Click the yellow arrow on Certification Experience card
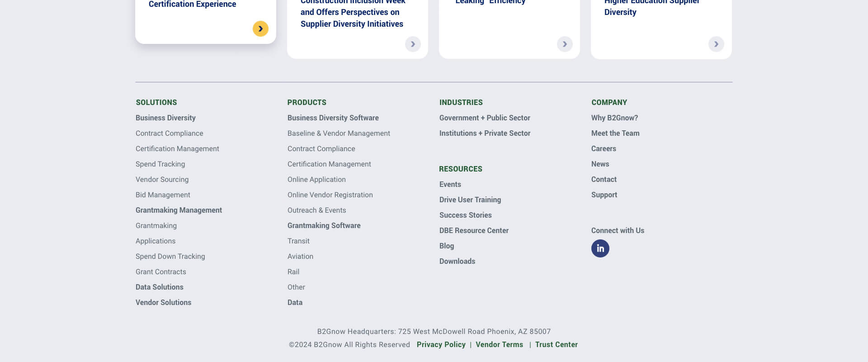The image size is (868, 362). tap(260, 29)
